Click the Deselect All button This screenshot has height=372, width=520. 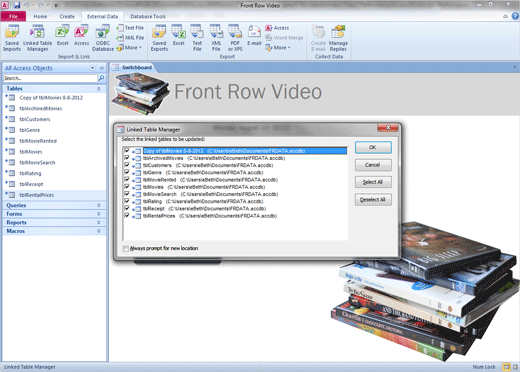tap(373, 200)
